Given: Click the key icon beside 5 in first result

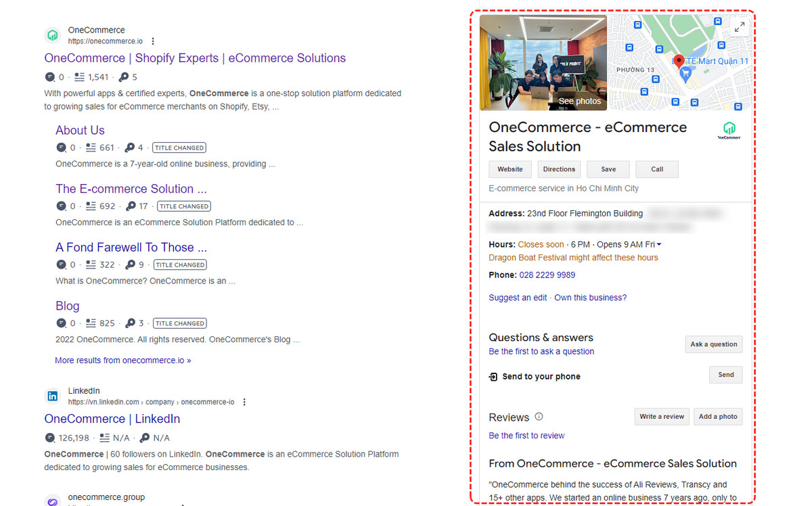Looking at the screenshot, I should 124,77.
